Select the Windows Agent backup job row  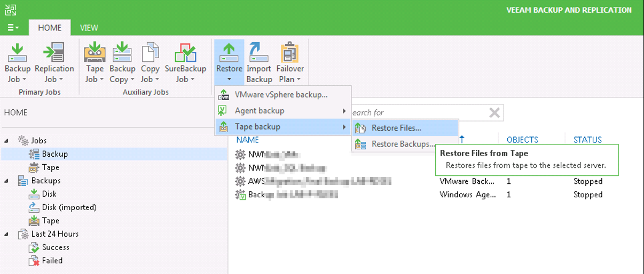436,195
